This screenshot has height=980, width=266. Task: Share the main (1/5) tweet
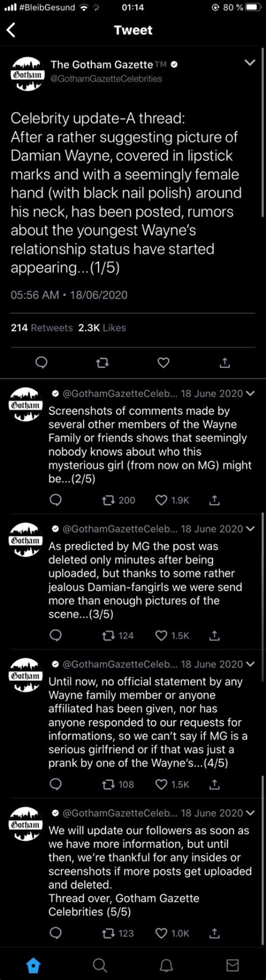pyautogui.click(x=224, y=363)
